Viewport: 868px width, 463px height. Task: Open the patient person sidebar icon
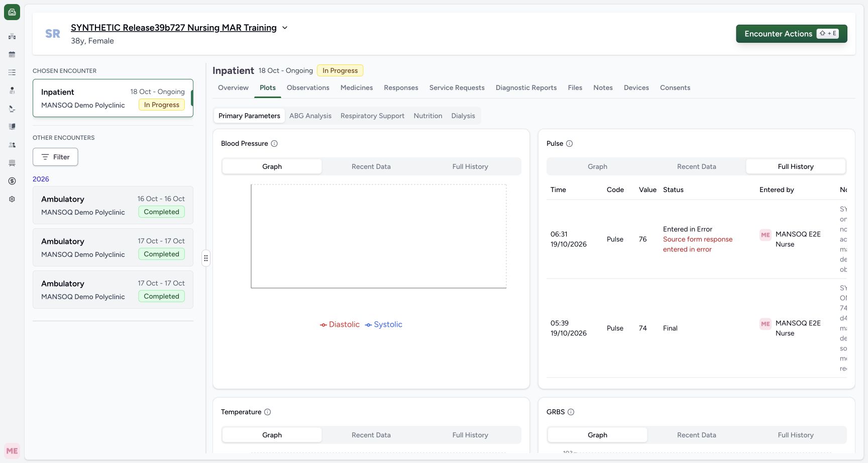12,90
